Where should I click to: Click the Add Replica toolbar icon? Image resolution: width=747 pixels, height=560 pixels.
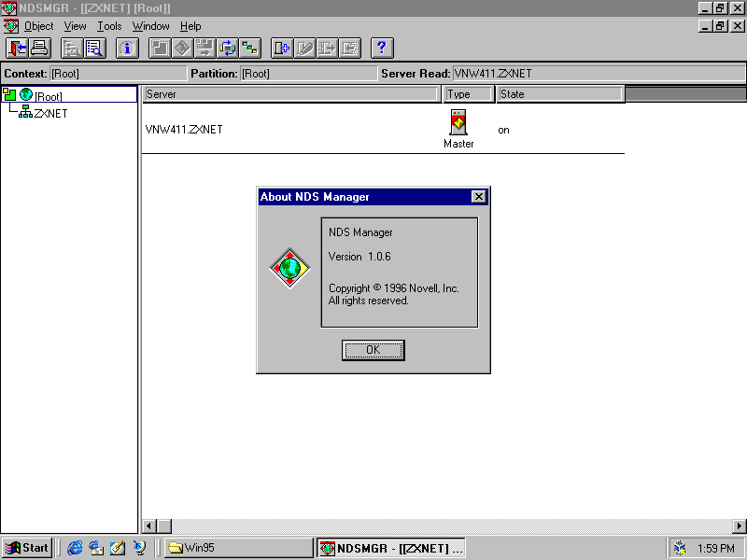pyautogui.click(x=282, y=49)
